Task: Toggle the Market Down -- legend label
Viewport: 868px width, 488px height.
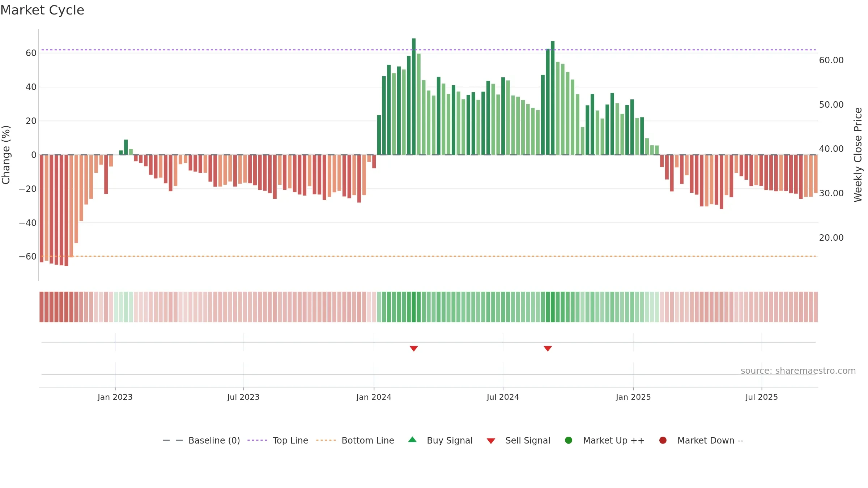Action: [x=710, y=440]
